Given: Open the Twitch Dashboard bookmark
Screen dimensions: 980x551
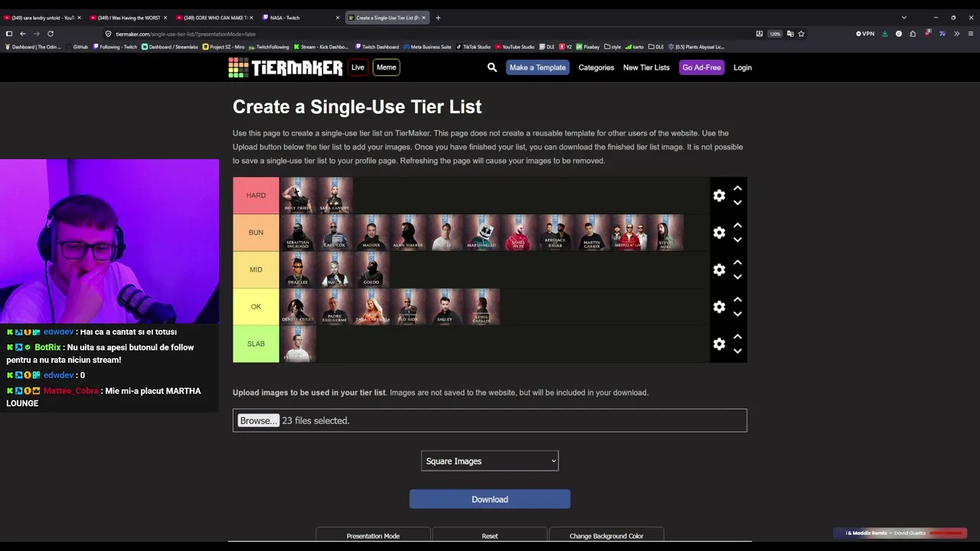Looking at the screenshot, I should 377,47.
